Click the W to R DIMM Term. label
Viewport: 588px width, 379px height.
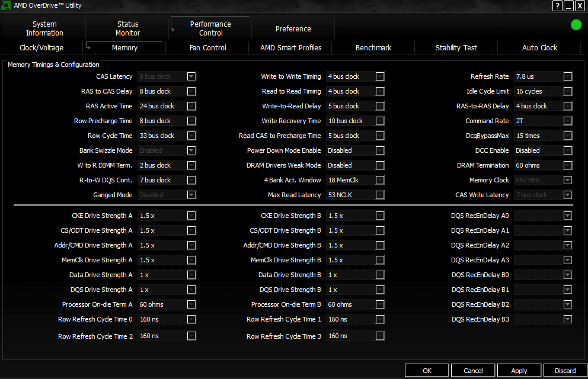tap(105, 165)
